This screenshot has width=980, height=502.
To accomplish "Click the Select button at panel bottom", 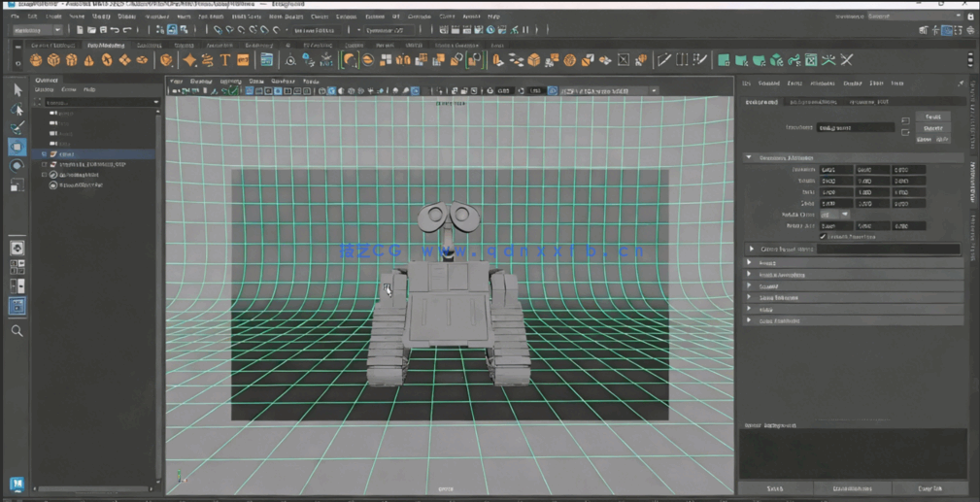I will 775,488.
